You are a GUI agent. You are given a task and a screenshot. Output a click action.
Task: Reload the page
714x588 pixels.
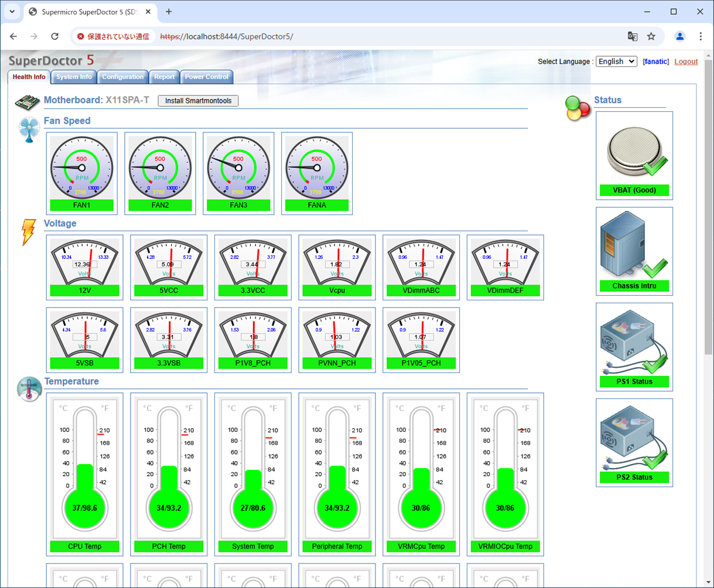click(55, 36)
